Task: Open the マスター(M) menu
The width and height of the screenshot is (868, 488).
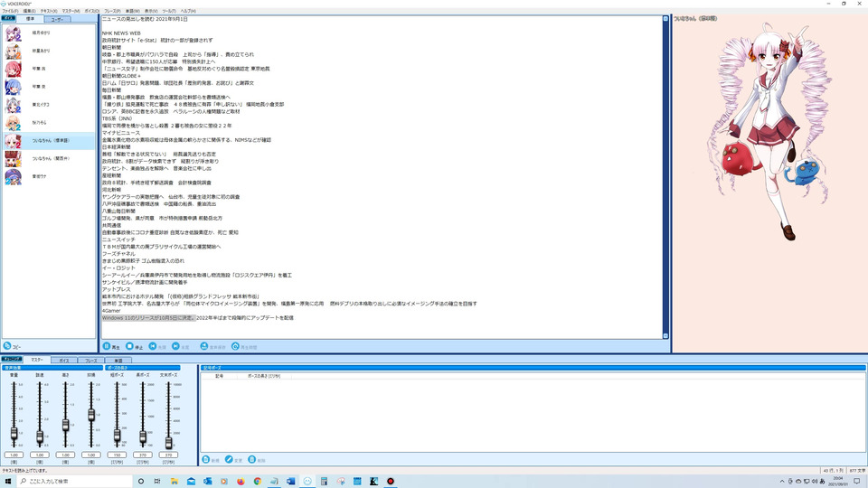Action: point(71,11)
